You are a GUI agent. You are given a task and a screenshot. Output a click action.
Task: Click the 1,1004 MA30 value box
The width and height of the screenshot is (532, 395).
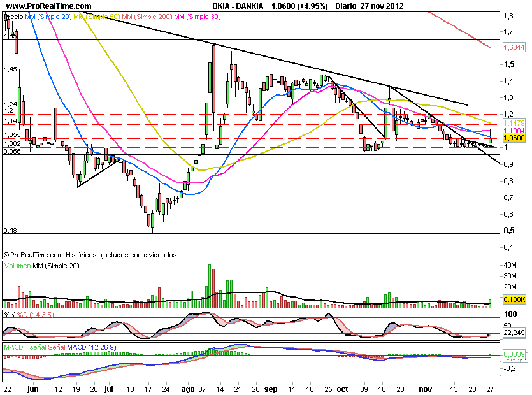514,131
